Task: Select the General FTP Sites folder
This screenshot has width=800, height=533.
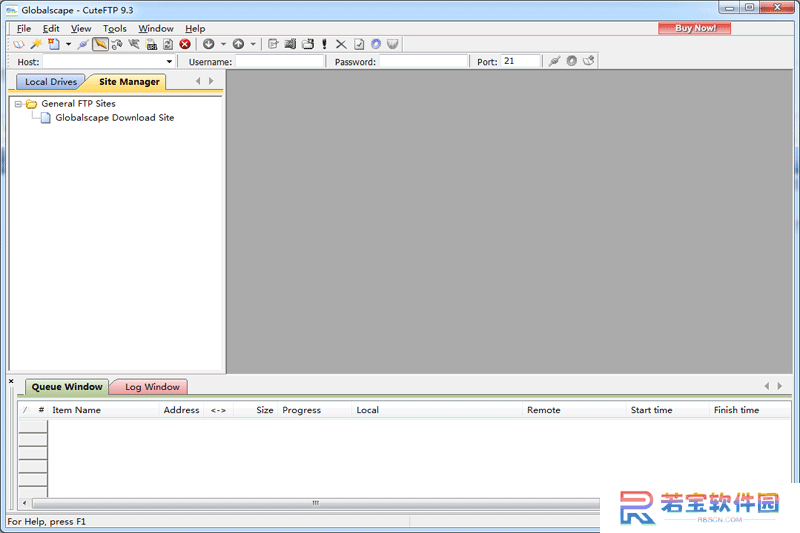Action: click(79, 104)
